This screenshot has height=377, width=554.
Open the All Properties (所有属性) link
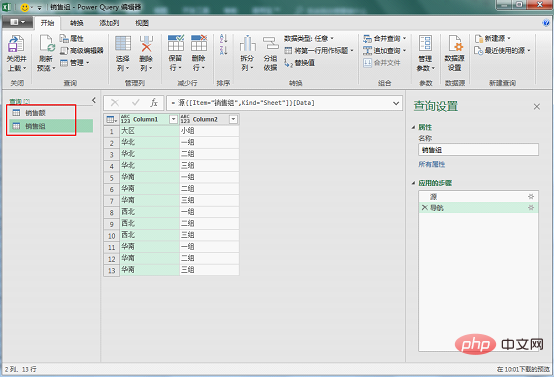pyautogui.click(x=432, y=164)
